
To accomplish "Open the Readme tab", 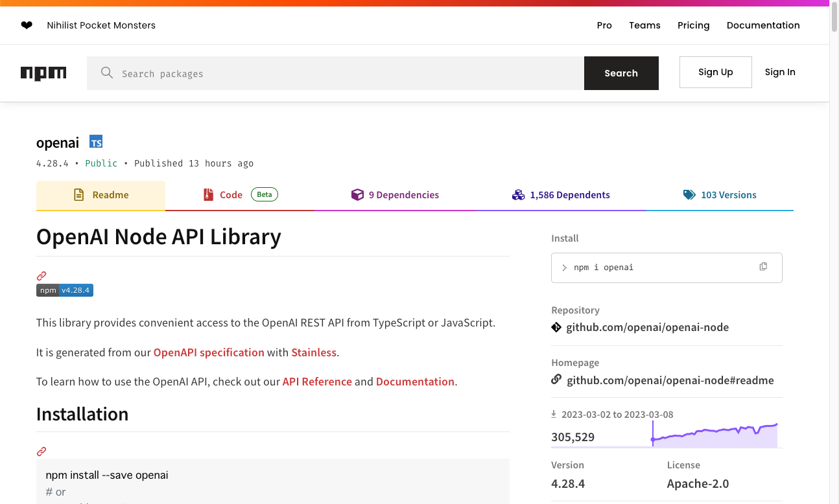I will [x=100, y=195].
